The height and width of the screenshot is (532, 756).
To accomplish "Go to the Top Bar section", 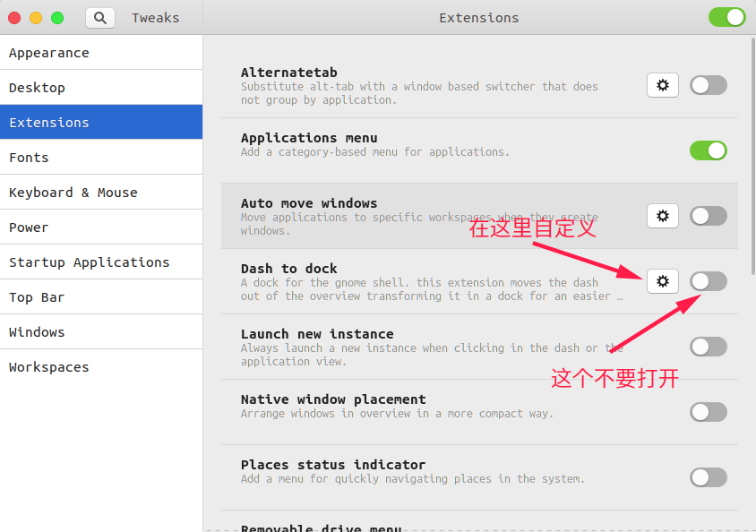I will (x=101, y=296).
